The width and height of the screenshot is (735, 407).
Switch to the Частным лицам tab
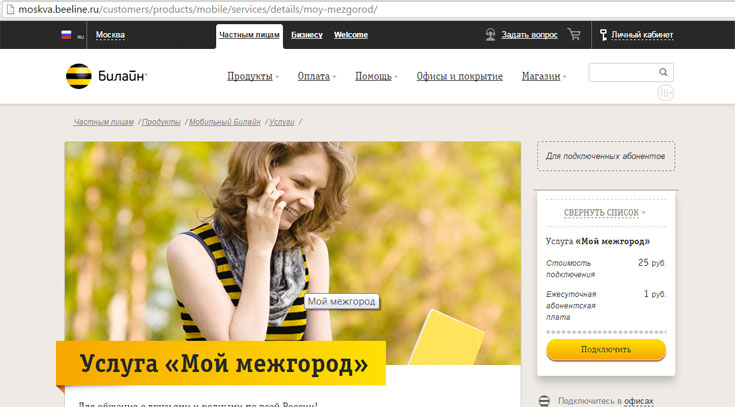tap(249, 35)
